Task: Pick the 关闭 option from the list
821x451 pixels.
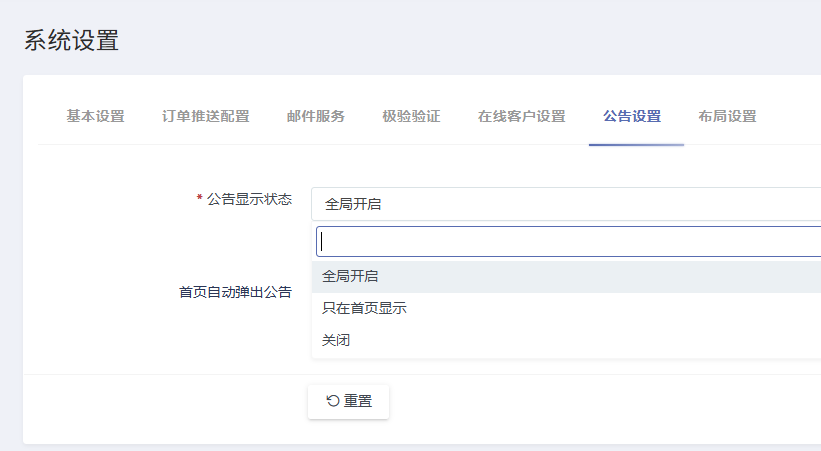Action: coord(336,340)
